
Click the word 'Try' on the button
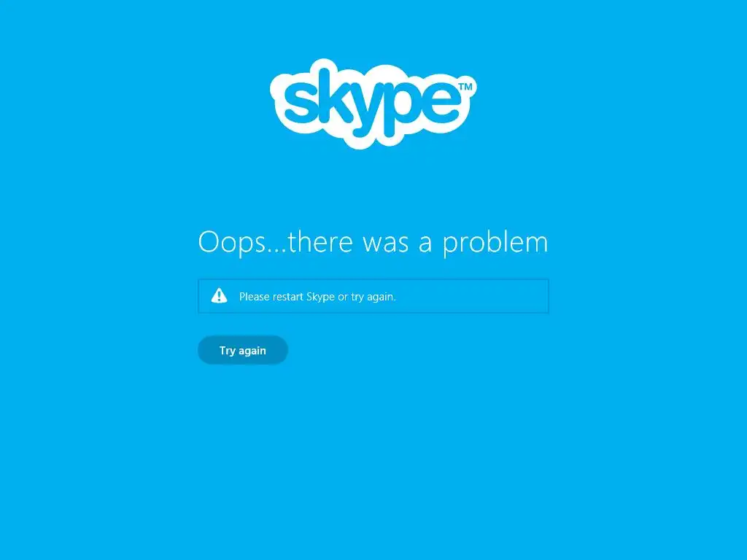(228, 351)
